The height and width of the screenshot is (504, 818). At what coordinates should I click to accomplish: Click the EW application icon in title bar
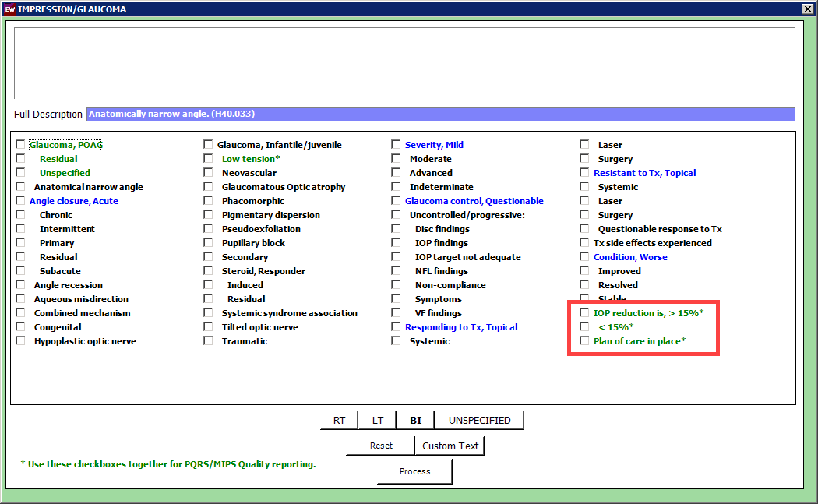tap(9, 9)
